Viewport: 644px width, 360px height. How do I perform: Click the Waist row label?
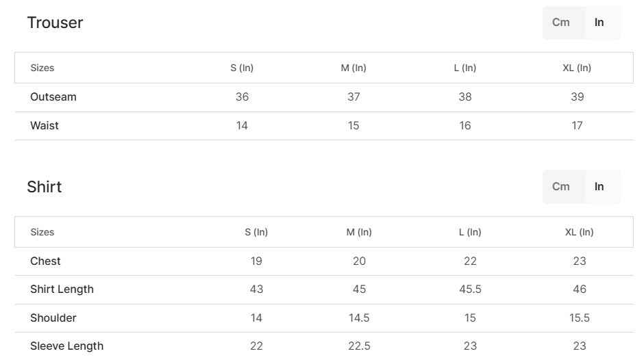(x=45, y=126)
